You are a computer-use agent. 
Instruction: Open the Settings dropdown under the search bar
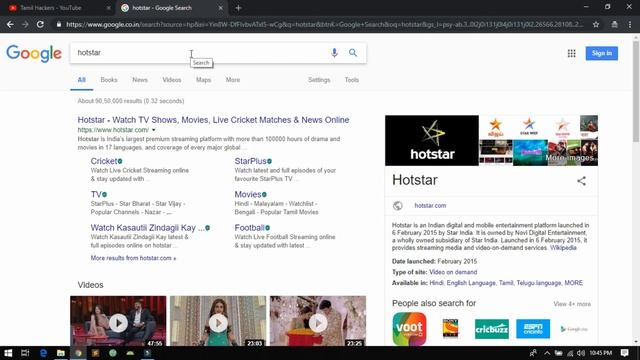click(x=319, y=80)
